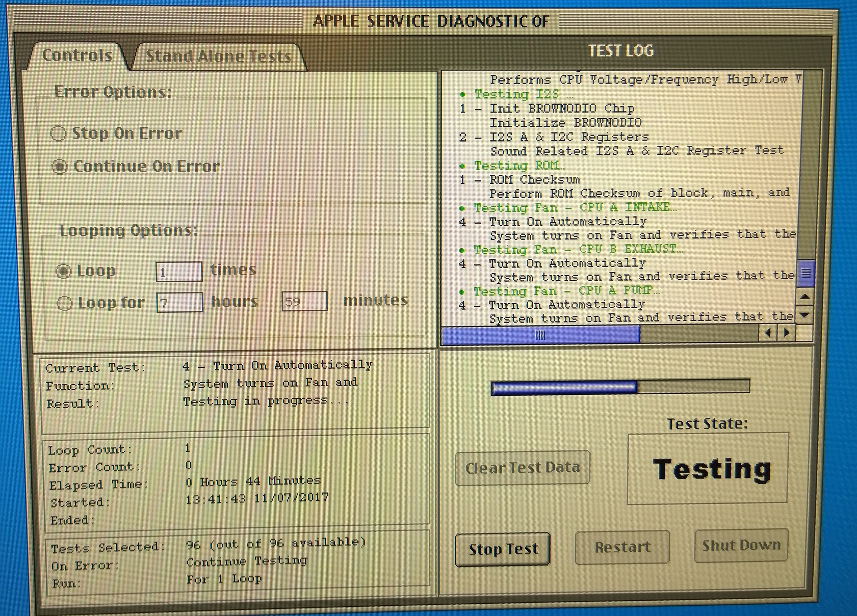The width and height of the screenshot is (857, 616).
Task: Click the 'Performs CPU Voltage/Frequency' log line
Action: (x=645, y=79)
